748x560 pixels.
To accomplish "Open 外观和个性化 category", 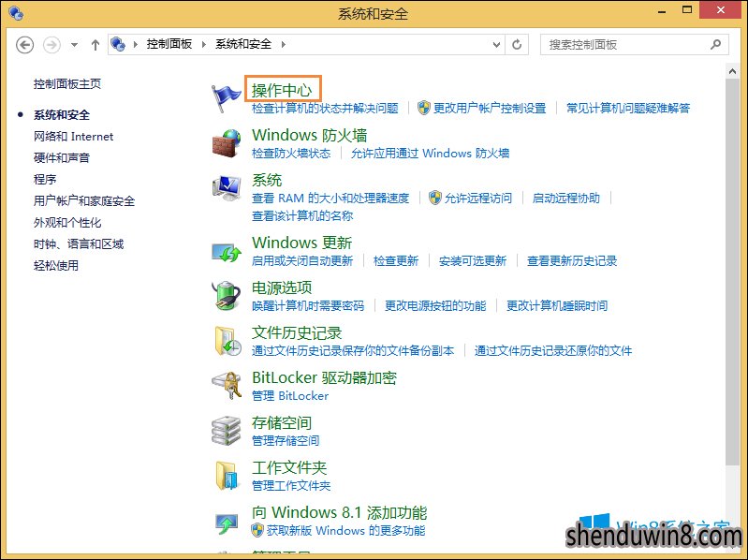I will click(x=67, y=222).
